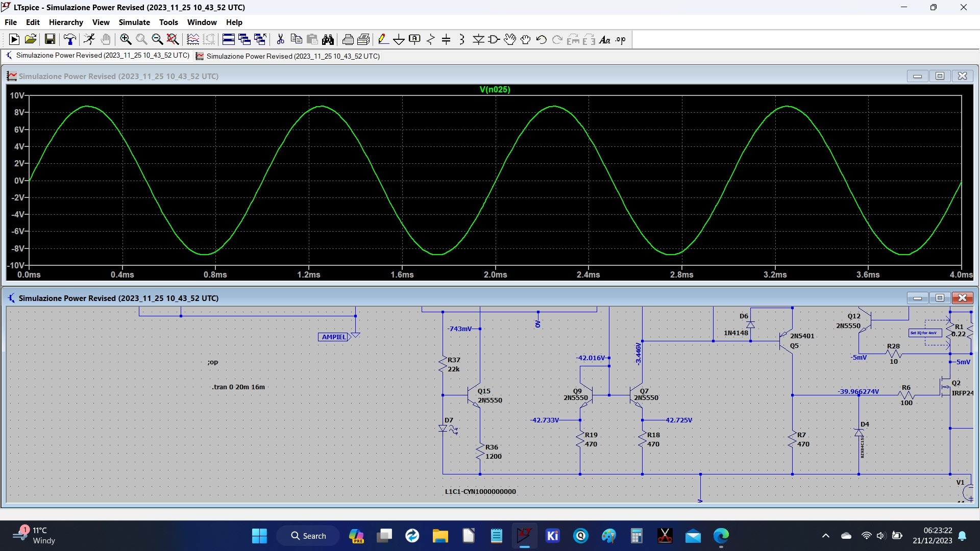Open the Edit menu
Screen dimensions: 980x551
(x=33, y=22)
